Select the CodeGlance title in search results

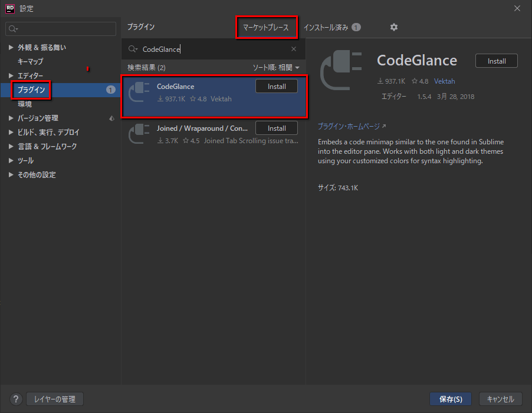tap(175, 87)
